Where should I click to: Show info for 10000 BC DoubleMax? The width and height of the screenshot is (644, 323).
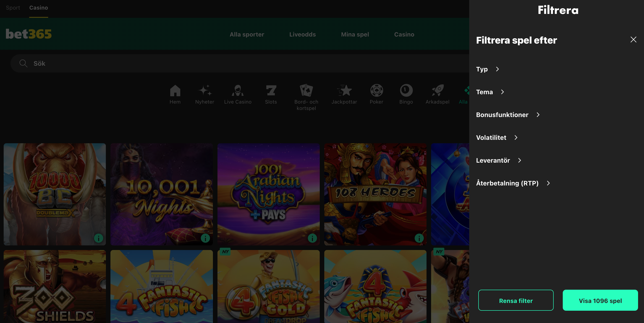pos(99,238)
